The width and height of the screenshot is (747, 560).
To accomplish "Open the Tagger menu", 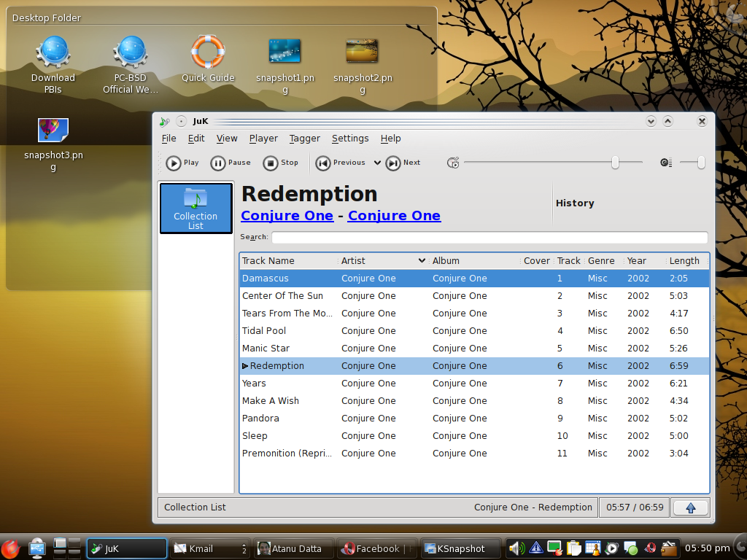I will [304, 139].
